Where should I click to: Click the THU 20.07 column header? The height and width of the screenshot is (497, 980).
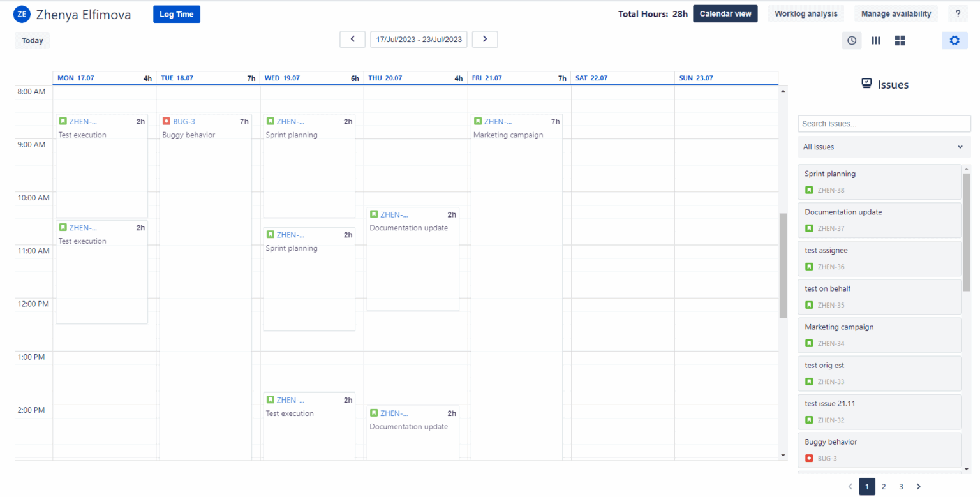click(415, 78)
